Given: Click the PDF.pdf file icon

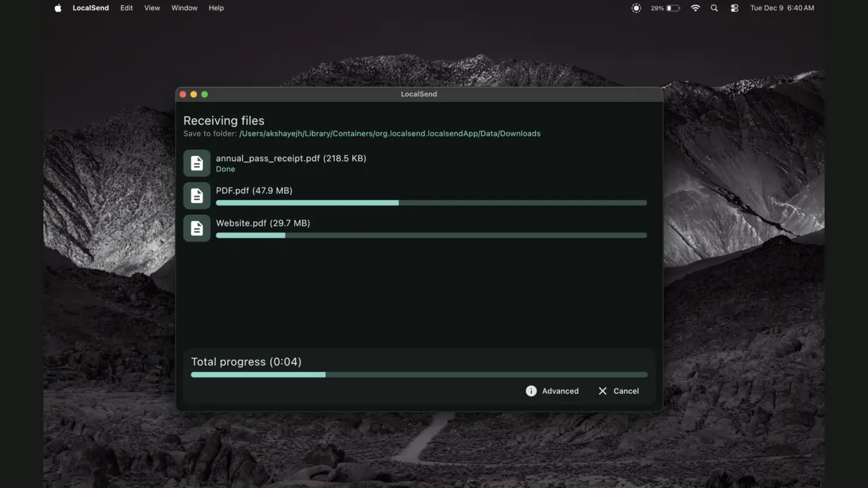Looking at the screenshot, I should (197, 196).
